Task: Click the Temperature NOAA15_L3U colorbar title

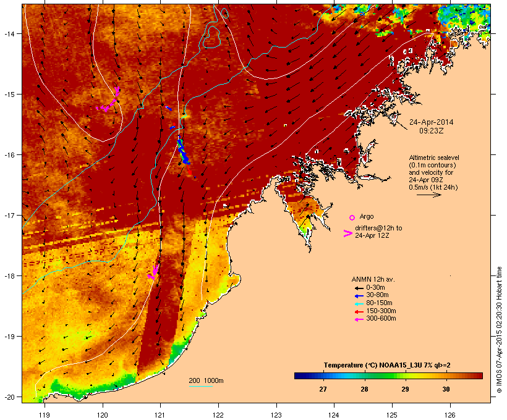Action: [x=387, y=366]
